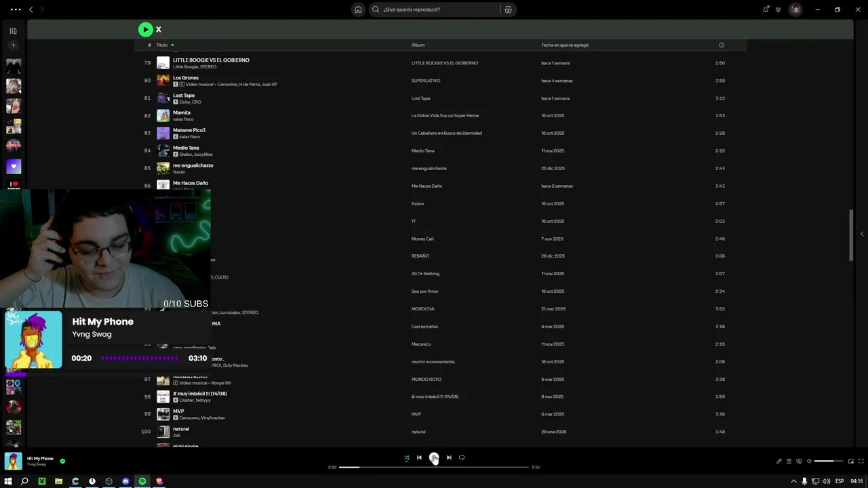Open the Windows Start menu
868x488 pixels.
coord(8,481)
